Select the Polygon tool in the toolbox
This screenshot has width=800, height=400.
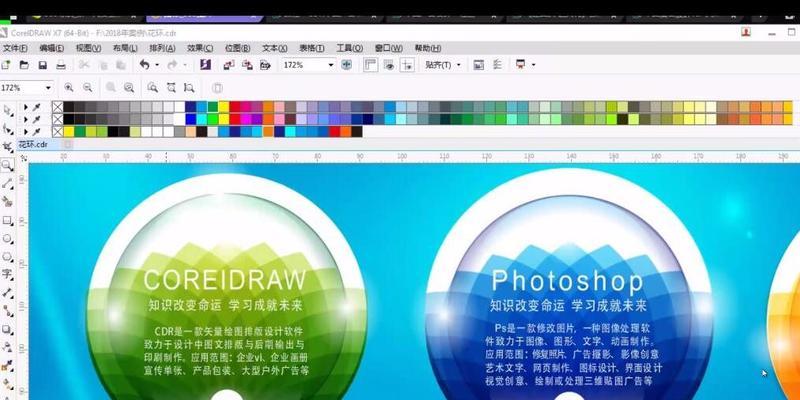click(x=7, y=256)
